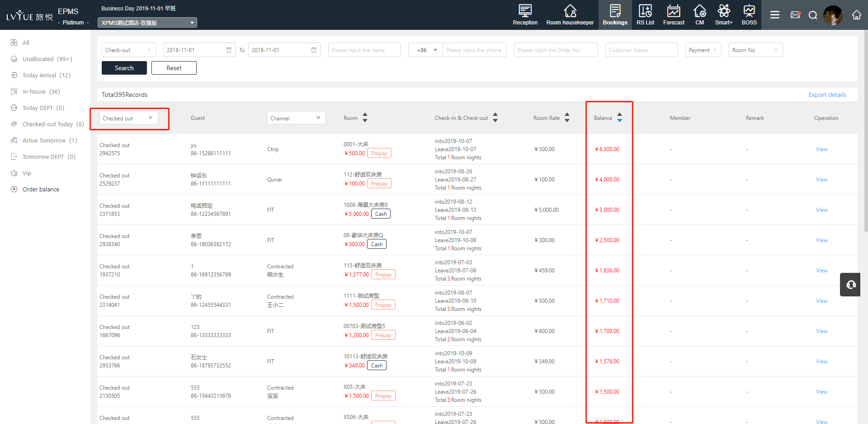Image resolution: width=868 pixels, height=424 pixels.
Task: View order 2529237 Qunar booking
Action: pyautogui.click(x=821, y=180)
